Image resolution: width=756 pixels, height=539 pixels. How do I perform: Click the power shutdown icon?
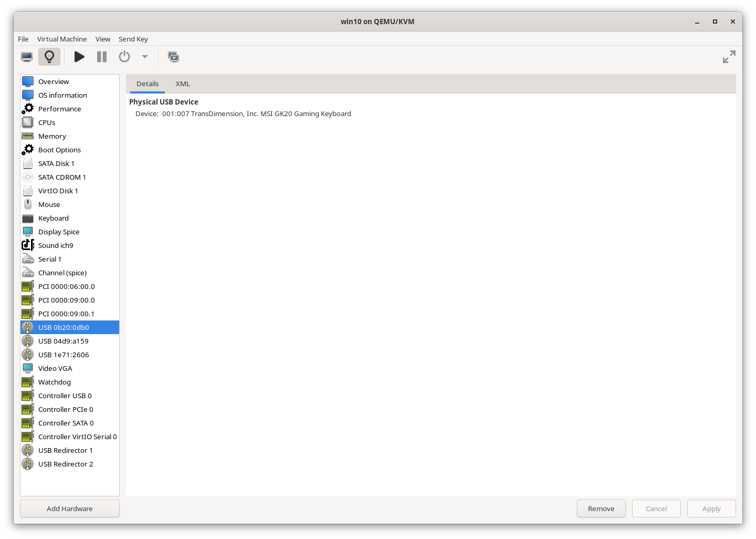124,57
